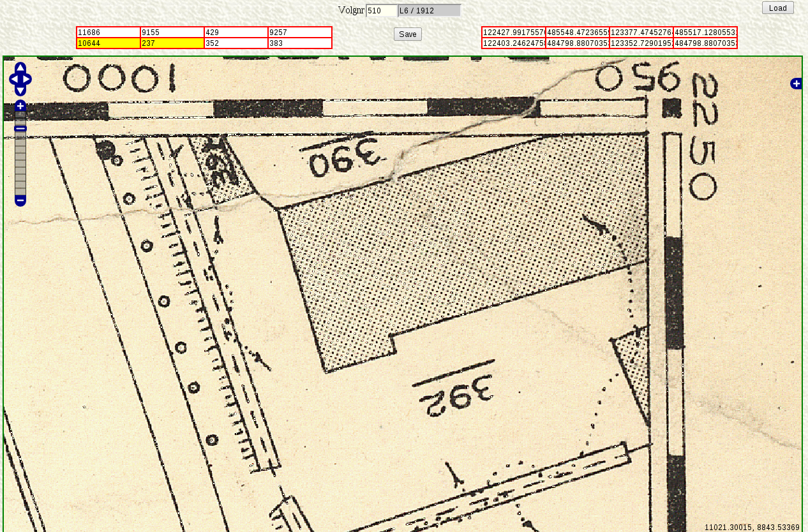The height and width of the screenshot is (532, 808).
Task: Click the Save button
Action: pyautogui.click(x=408, y=34)
